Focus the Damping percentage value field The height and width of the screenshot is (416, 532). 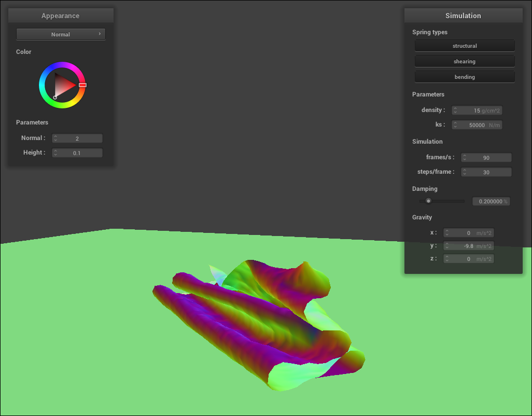click(491, 201)
